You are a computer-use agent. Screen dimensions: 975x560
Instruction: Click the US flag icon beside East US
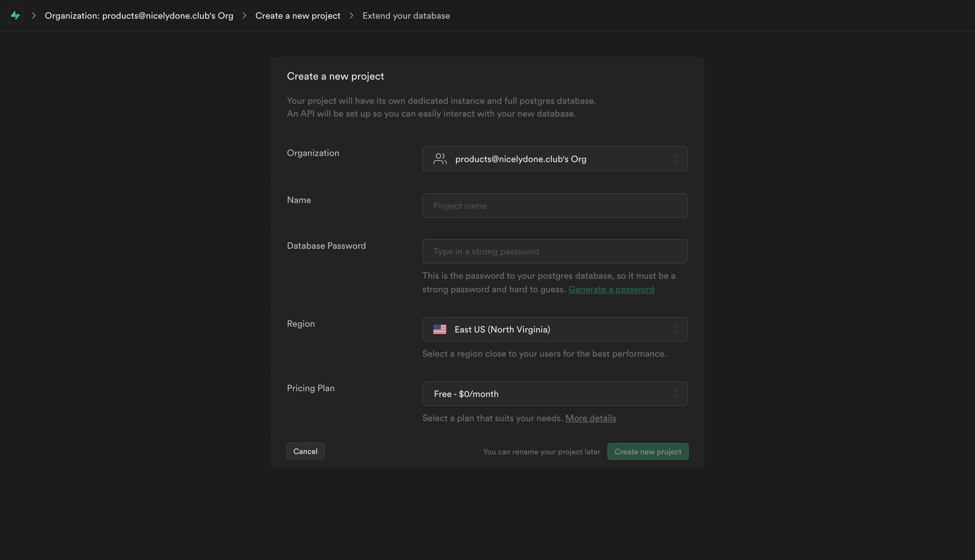point(440,329)
